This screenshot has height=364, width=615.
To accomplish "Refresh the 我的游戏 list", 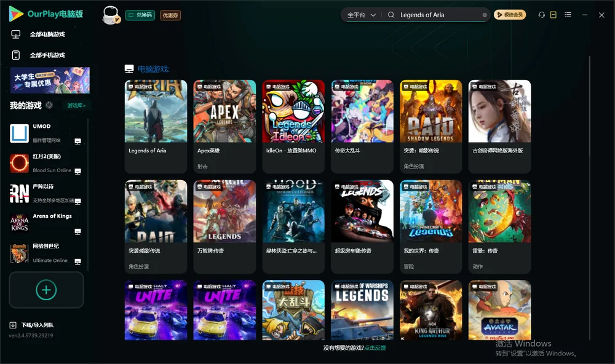I will (x=49, y=105).
